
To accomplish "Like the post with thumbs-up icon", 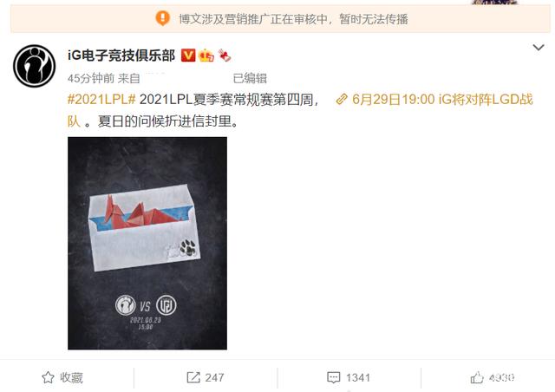I will tap(477, 377).
